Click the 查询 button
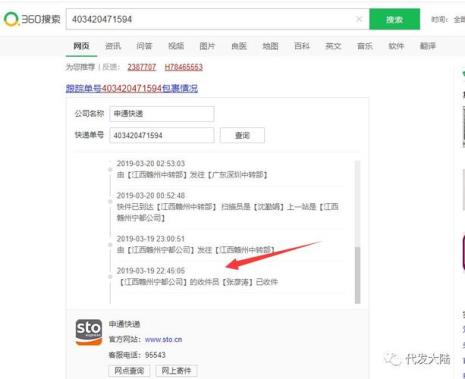465x379 pixels. coord(242,135)
